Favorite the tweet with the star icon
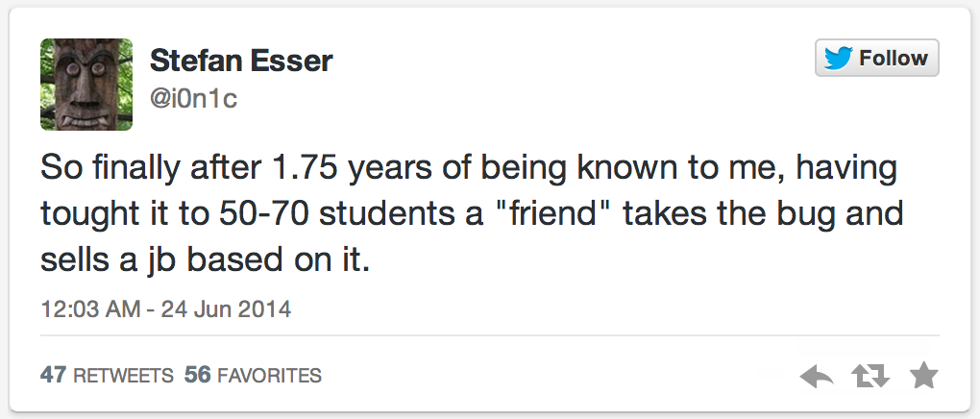This screenshot has height=419, width=980. coord(923,376)
